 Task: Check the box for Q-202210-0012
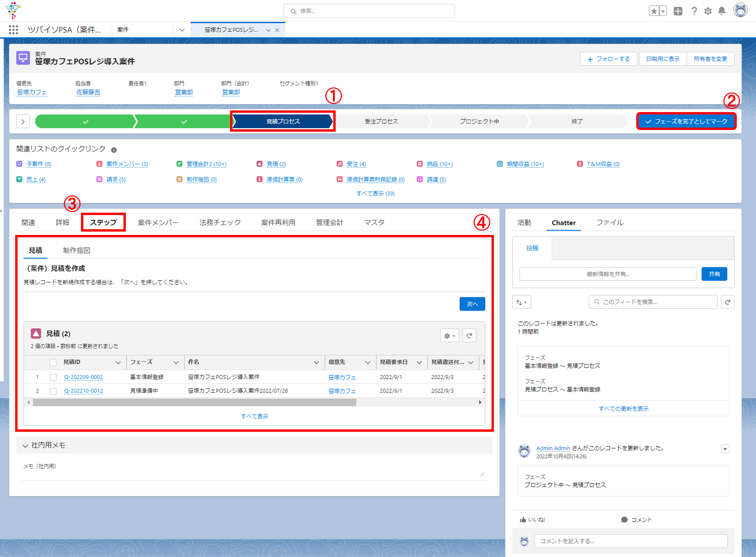[53, 391]
